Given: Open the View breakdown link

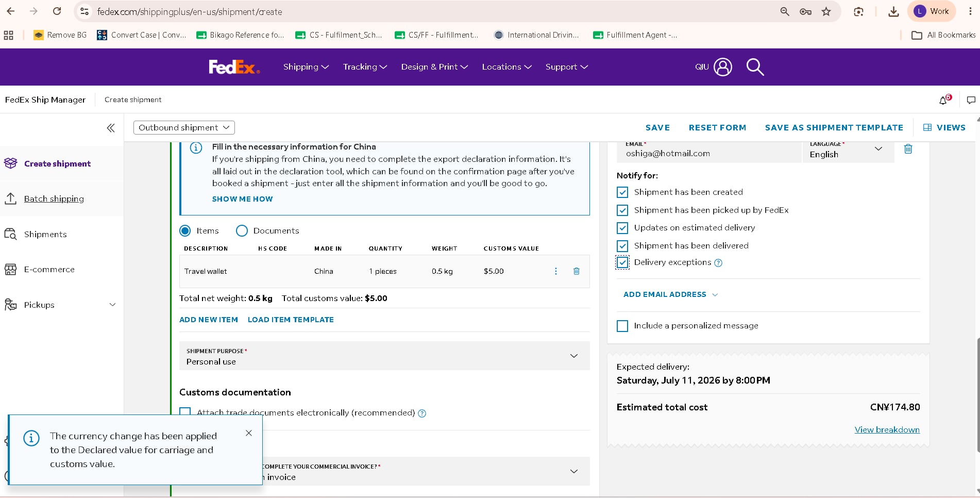Looking at the screenshot, I should pyautogui.click(x=887, y=429).
